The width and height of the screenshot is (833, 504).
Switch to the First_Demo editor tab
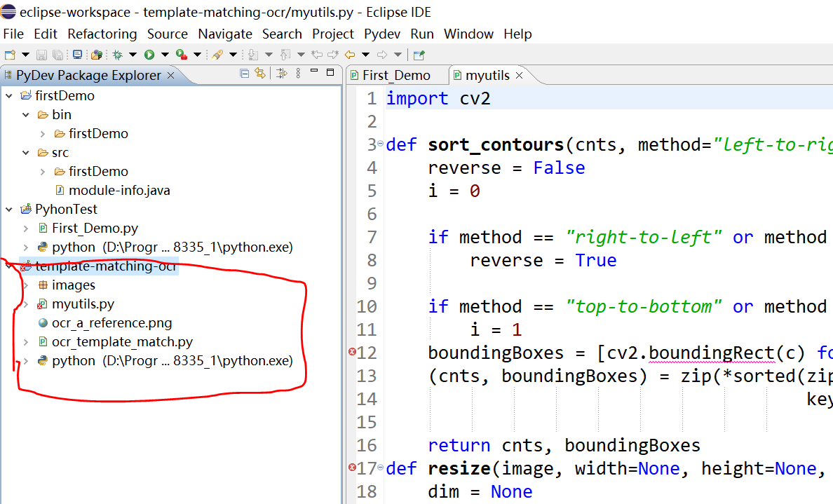396,76
